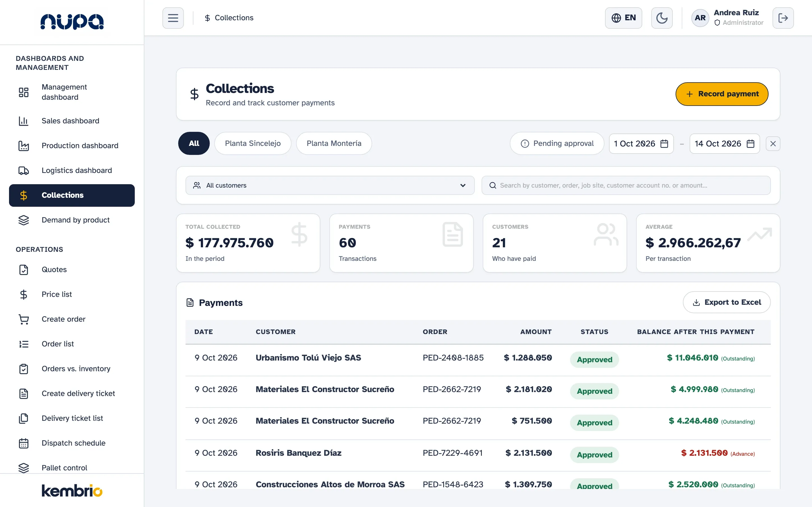Screen dimensions: 812x507
Task: Go to Create order cart icon
Action: tap(23, 319)
